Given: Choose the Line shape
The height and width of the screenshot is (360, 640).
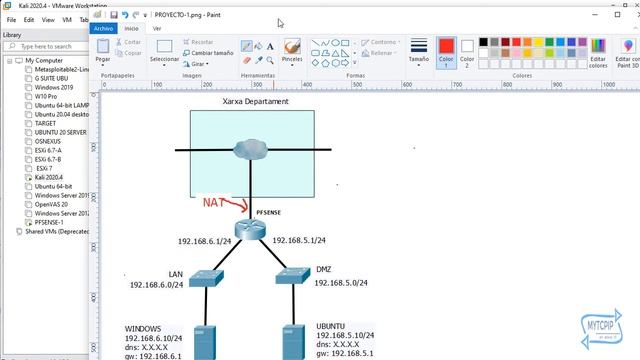Looking at the screenshot, I should coord(316,42).
